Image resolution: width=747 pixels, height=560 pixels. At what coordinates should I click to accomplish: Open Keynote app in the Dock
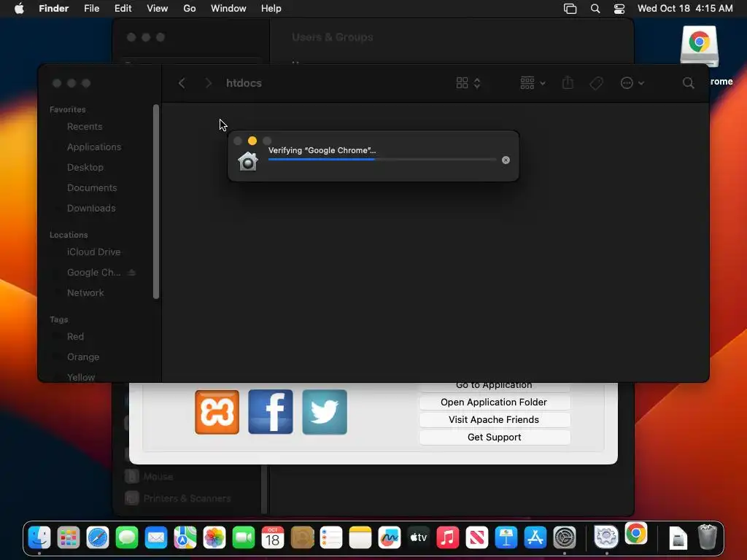(x=506, y=537)
